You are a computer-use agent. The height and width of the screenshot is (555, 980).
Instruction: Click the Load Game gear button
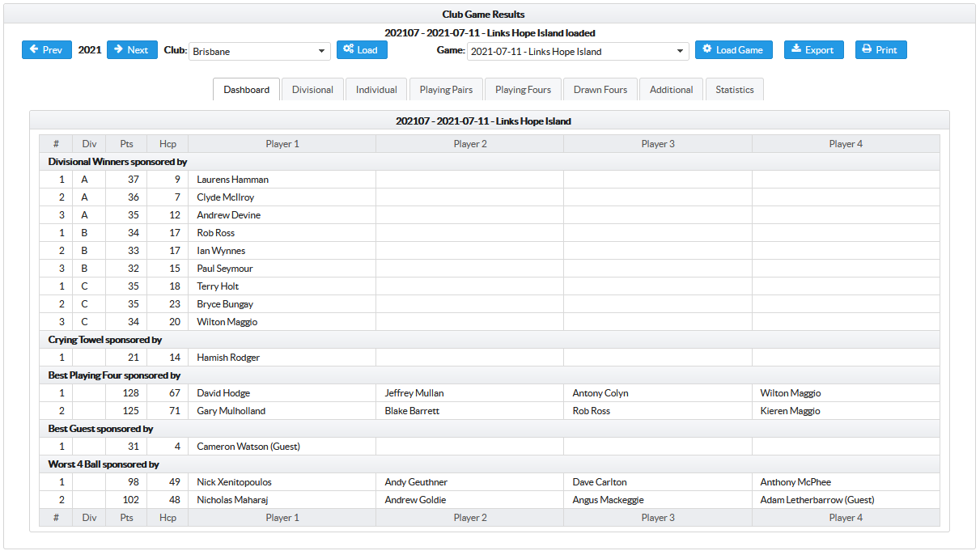pyautogui.click(x=733, y=50)
